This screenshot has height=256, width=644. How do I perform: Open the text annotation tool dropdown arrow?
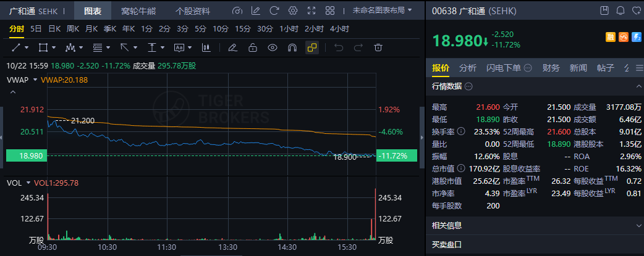[190, 48]
